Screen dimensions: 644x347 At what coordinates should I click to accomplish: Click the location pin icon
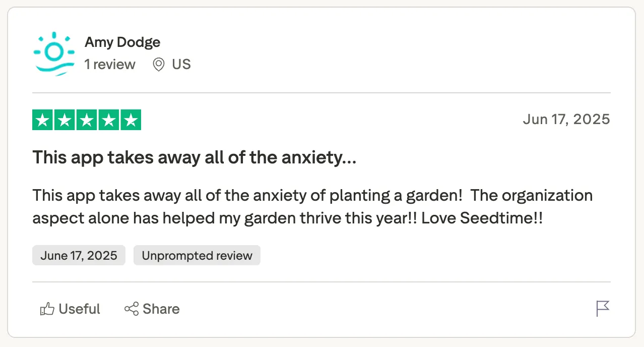pos(159,65)
